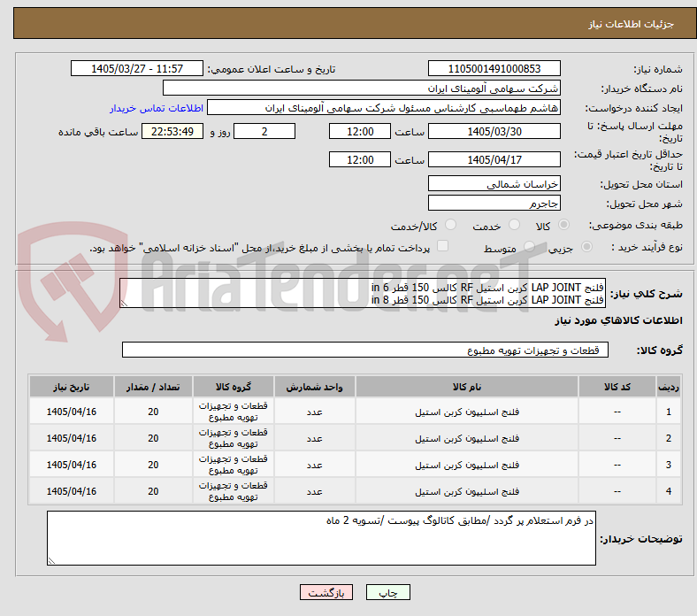The height and width of the screenshot is (616, 697).
Task: Select the خدمت radio button
Action: [514, 225]
